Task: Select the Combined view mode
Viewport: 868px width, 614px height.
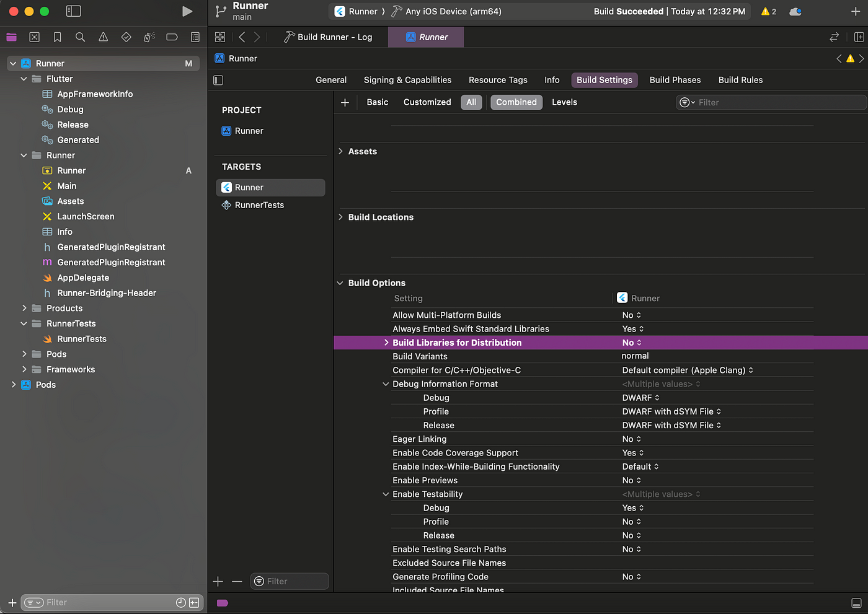Action: coord(516,102)
